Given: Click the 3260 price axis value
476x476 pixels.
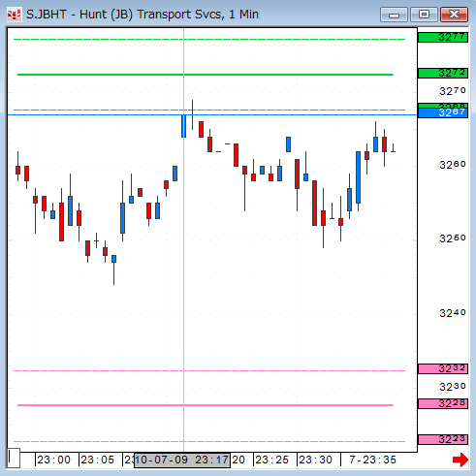Looking at the screenshot, I should (x=453, y=165).
